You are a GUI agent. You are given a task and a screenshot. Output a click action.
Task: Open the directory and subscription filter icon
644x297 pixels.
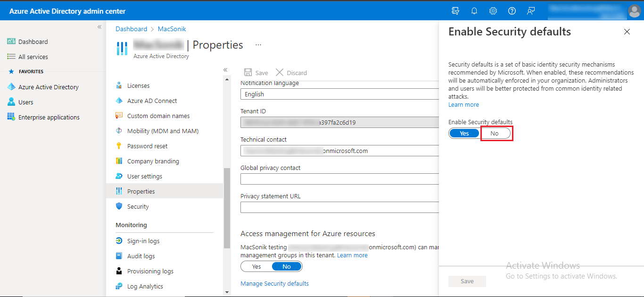[x=455, y=11]
